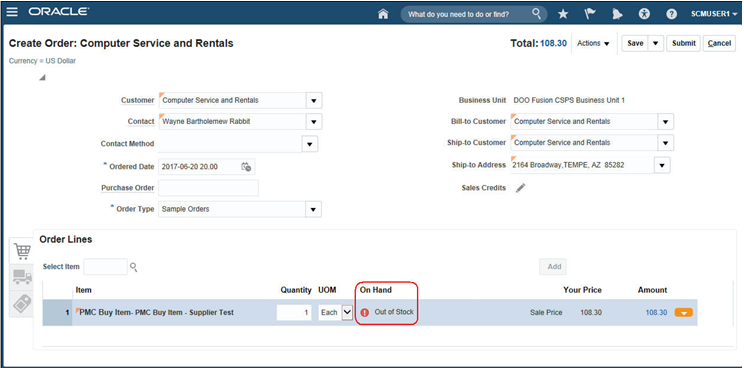Viewport: 744px width, 368px height.
Task: Open the SCMUSER1 user menu
Action: pos(714,14)
